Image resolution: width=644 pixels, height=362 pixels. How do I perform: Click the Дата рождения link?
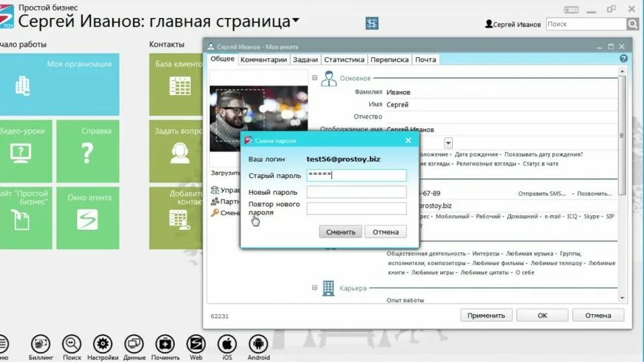tap(476, 155)
